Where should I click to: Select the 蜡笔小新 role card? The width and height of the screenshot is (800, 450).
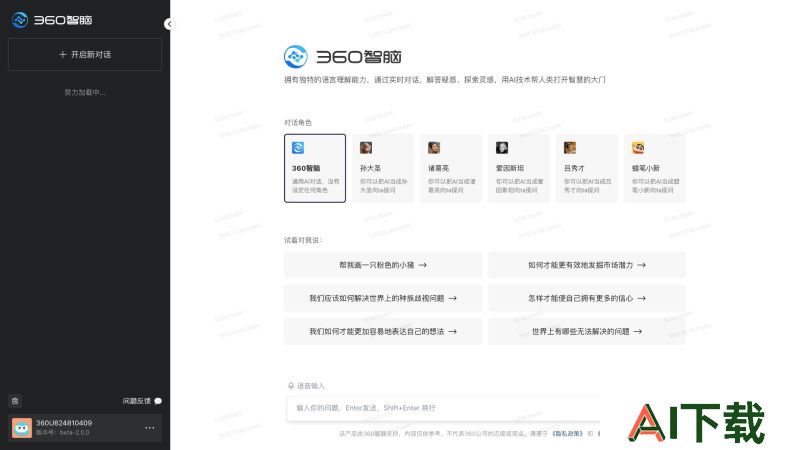[x=655, y=168]
